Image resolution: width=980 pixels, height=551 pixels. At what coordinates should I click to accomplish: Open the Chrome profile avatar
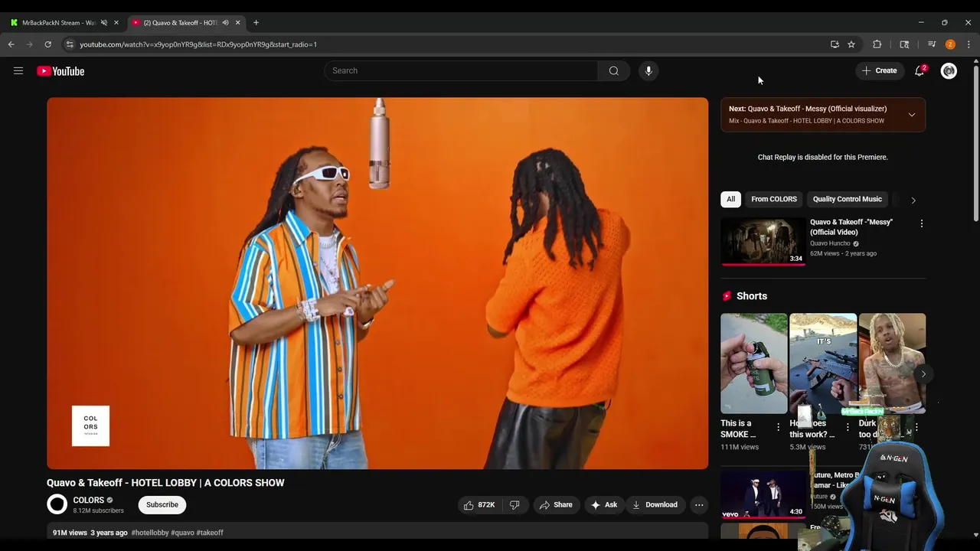pyautogui.click(x=950, y=44)
